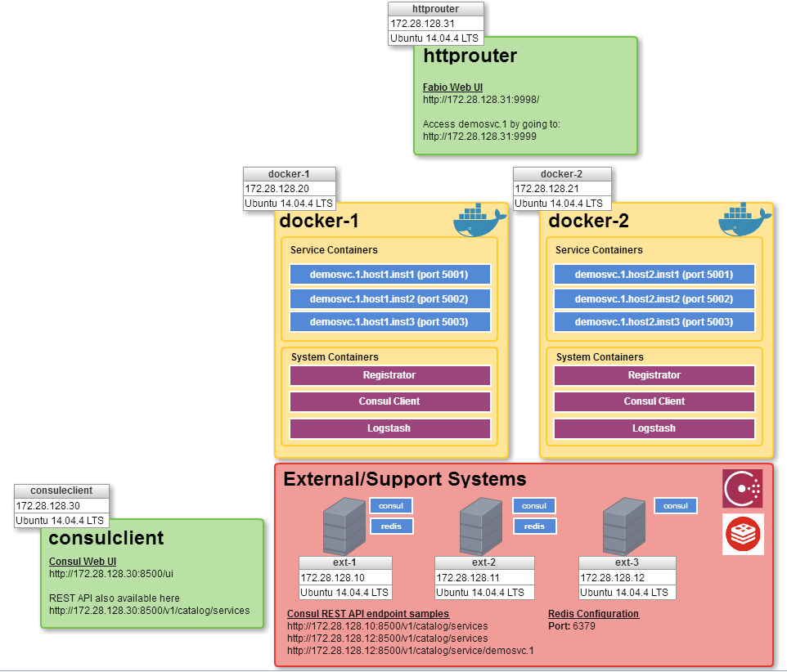
Task: Click URL http://172.28.128.30:8500/v1/catalog/services
Action: click(x=149, y=611)
